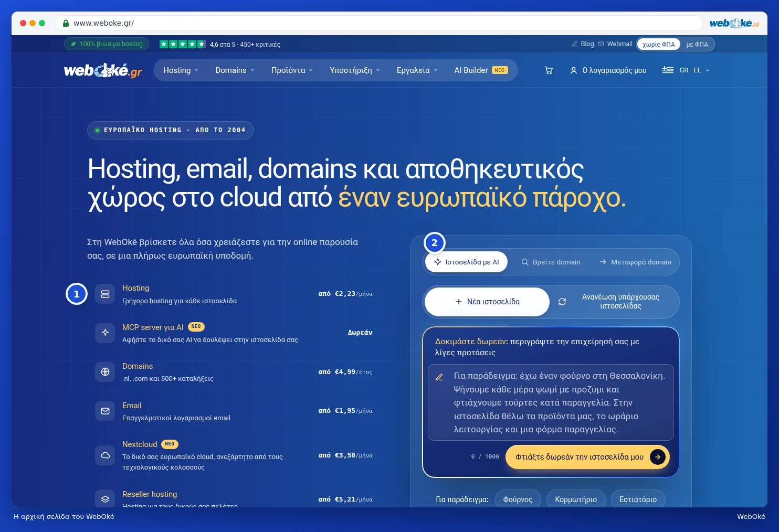Click the Domains globe icon
This screenshot has height=532, width=779.
point(105,372)
